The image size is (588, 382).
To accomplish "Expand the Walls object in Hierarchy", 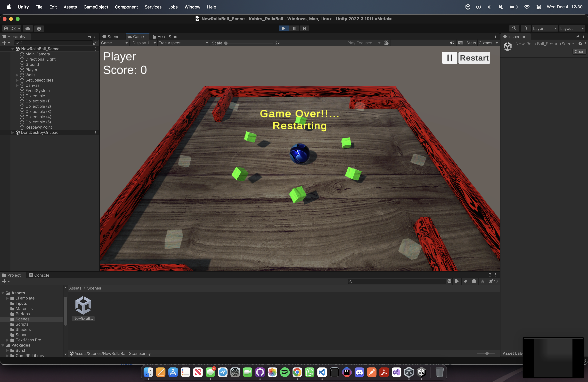I will click(x=17, y=75).
